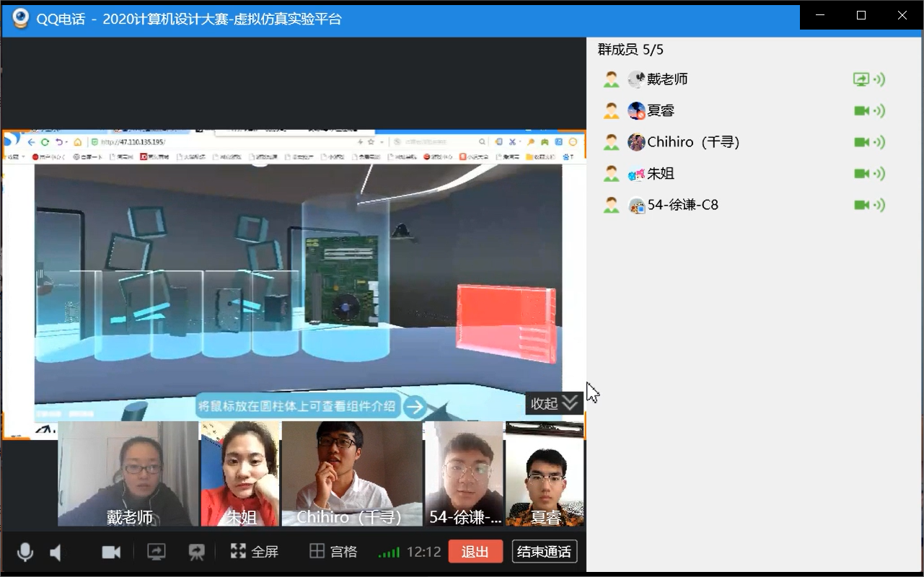
Task: Switch to 宫格 grid layout
Action: coord(333,552)
